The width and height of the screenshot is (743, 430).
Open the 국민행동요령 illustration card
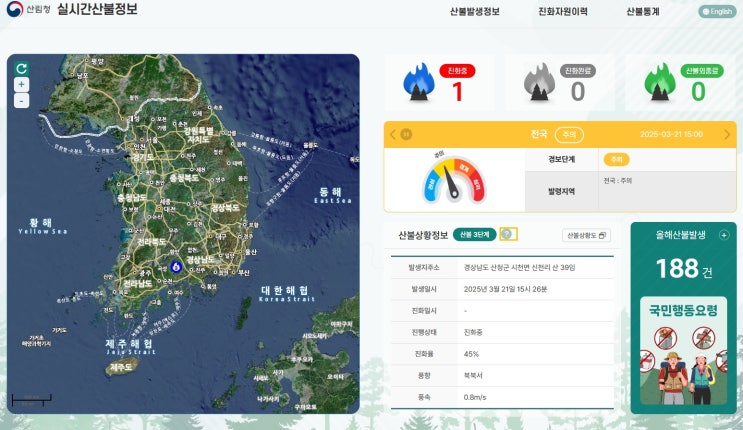point(683,351)
